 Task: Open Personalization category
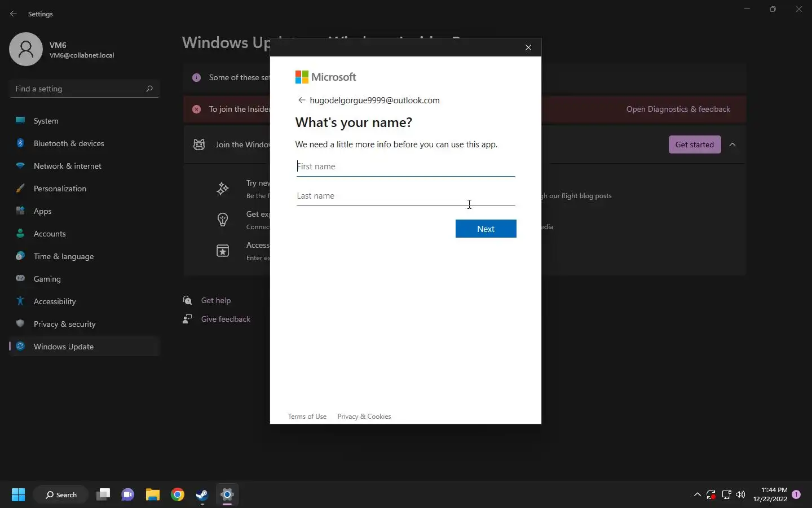pyautogui.click(x=85, y=189)
